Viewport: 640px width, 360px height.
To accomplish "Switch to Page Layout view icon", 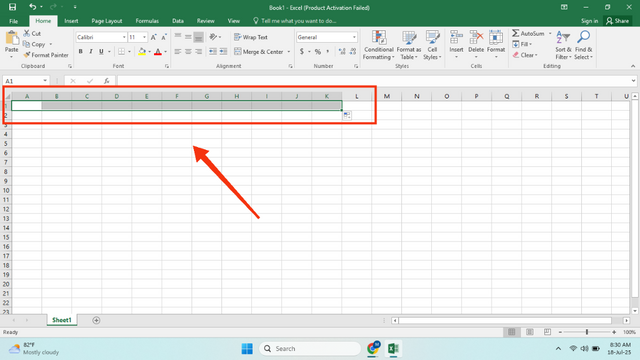I will coord(529,332).
